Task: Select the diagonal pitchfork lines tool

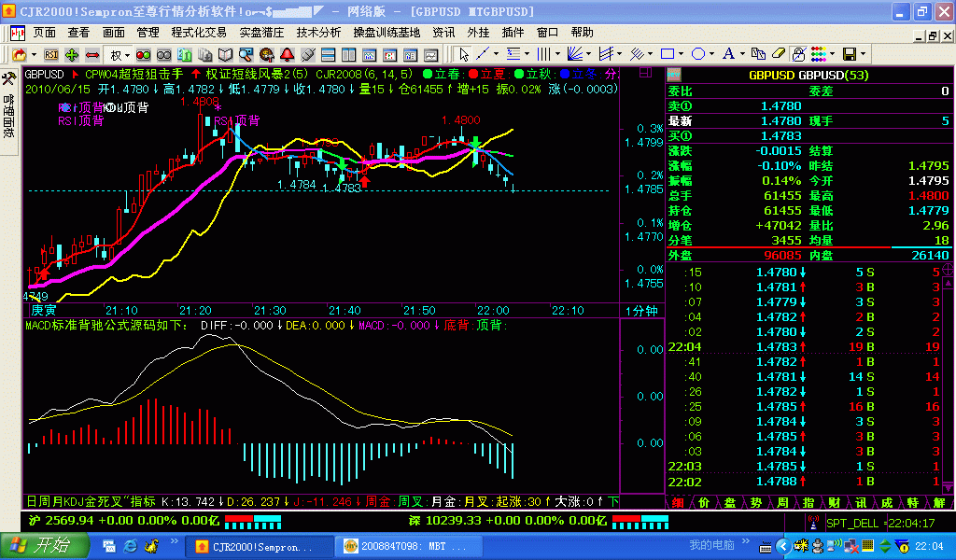Action: coord(637,54)
